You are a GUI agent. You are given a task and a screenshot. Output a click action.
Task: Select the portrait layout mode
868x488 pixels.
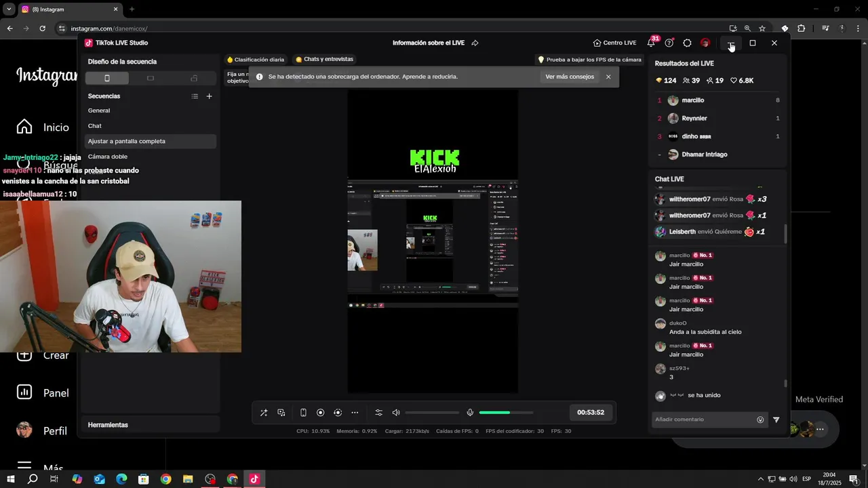[x=106, y=78]
